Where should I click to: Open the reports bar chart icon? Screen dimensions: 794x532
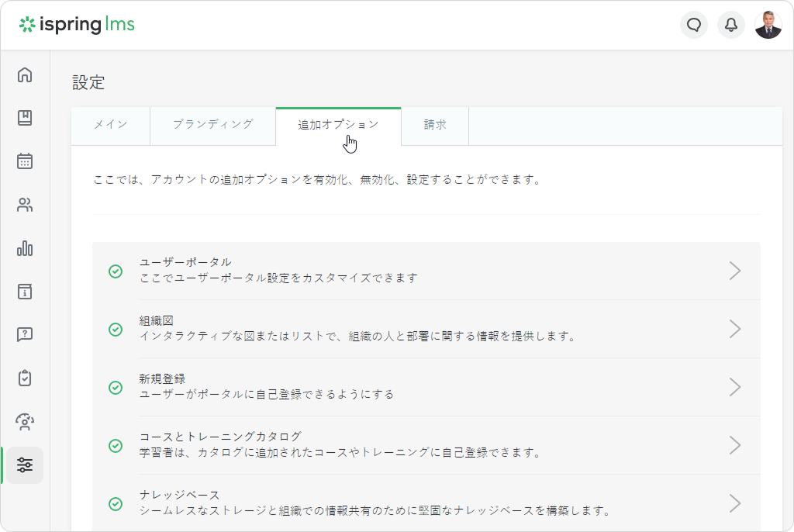pos(25,248)
